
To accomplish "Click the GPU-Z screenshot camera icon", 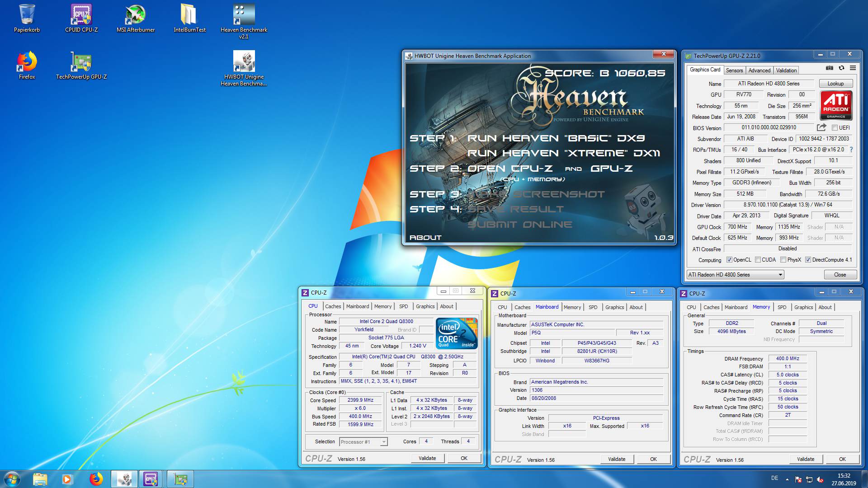I will tap(830, 68).
